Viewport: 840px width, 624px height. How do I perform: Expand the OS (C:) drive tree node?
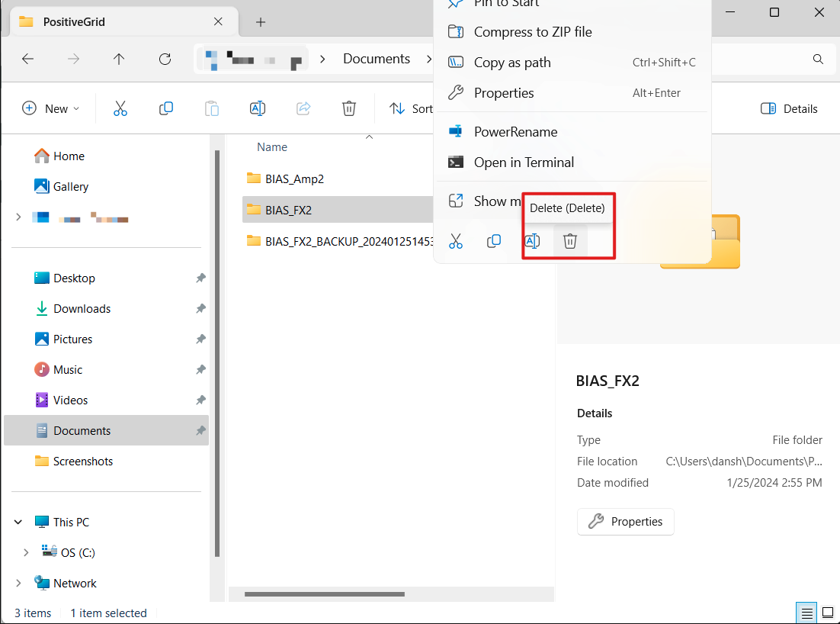click(x=26, y=552)
